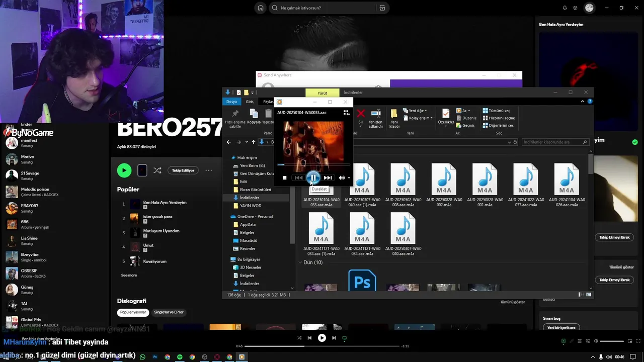This screenshot has width=644, height=362.
Task: Go back with Explorer back arrow
Action: click(x=229, y=142)
